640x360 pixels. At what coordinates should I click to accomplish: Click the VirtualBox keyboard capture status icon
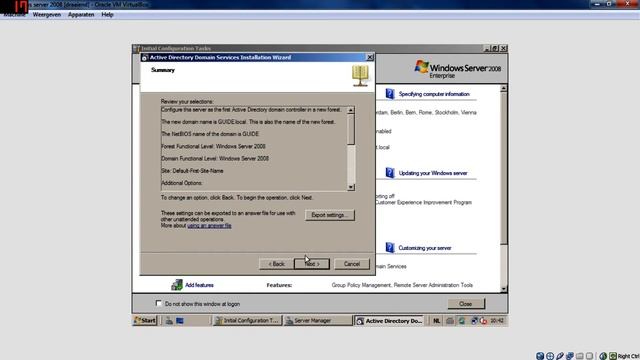tap(613, 356)
